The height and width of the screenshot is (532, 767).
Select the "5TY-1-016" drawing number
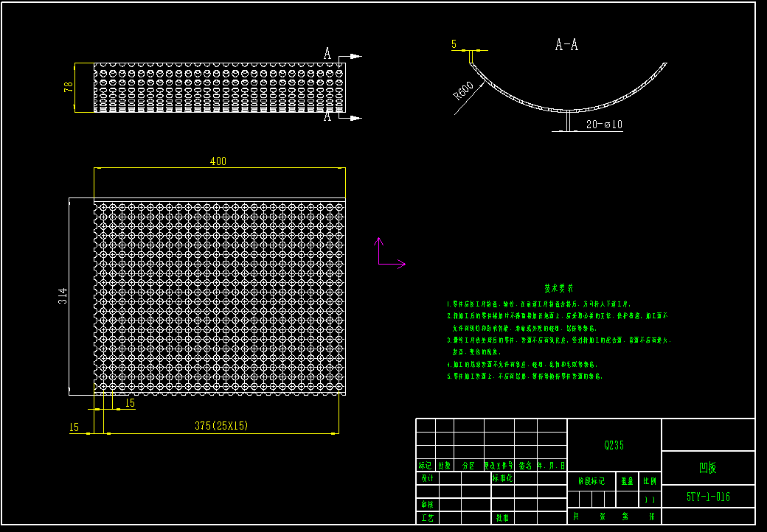[708, 497]
